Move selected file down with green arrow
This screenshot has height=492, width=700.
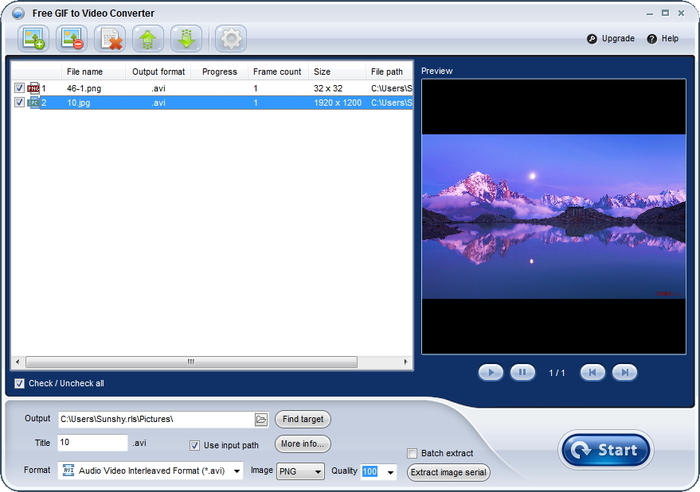click(x=185, y=39)
